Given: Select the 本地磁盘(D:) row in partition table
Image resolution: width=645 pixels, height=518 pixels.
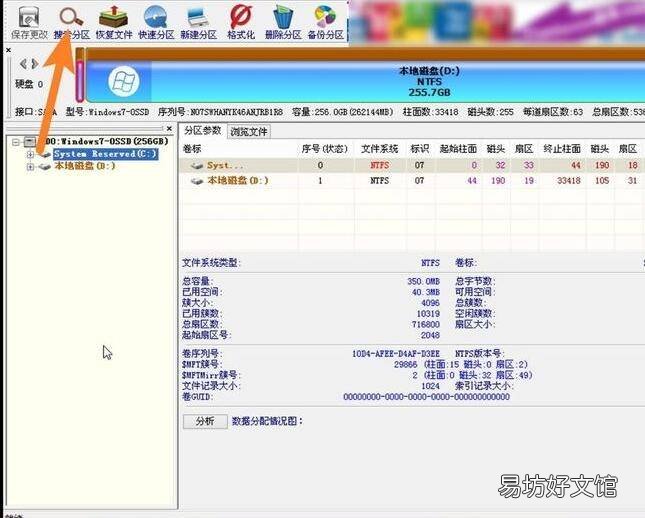Looking at the screenshot, I should pyautogui.click(x=411, y=180).
